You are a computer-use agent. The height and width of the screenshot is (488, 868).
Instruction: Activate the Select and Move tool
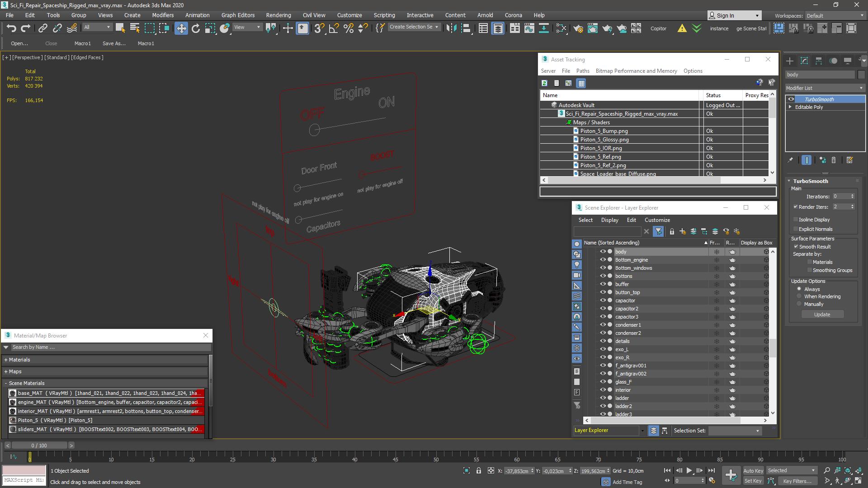(181, 28)
